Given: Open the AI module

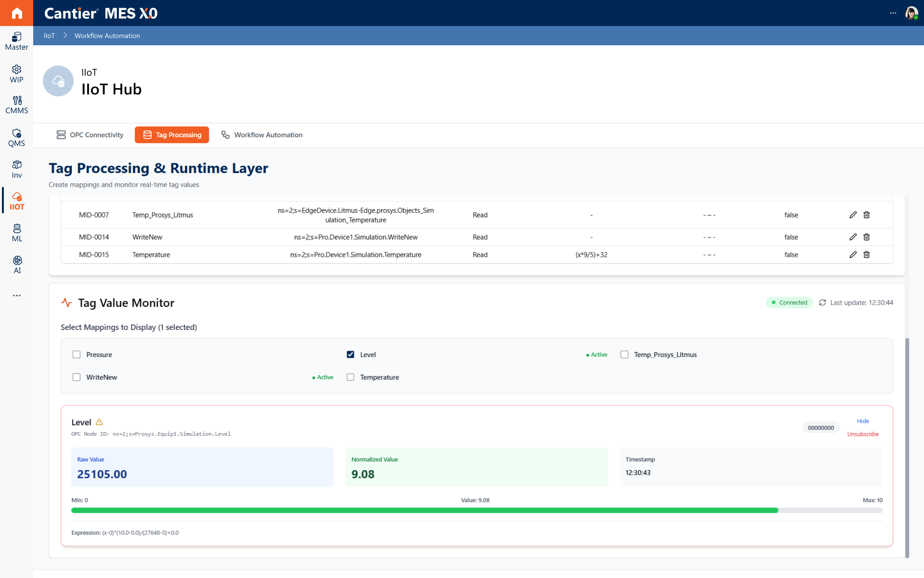Looking at the screenshot, I should pos(16,265).
